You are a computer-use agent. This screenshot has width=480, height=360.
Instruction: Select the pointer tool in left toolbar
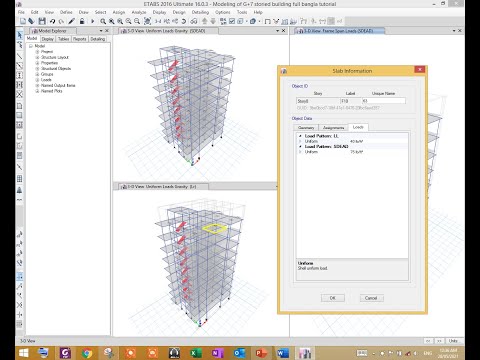pyautogui.click(x=20, y=35)
